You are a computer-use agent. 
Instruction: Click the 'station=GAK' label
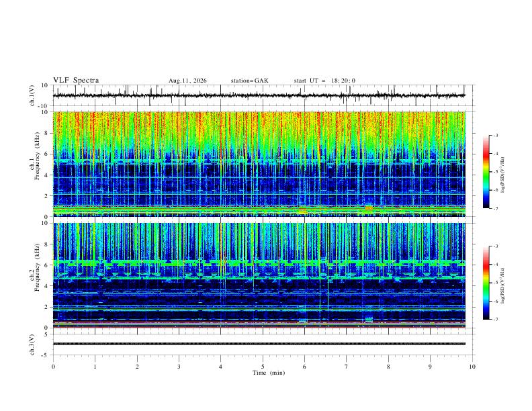[249, 81]
